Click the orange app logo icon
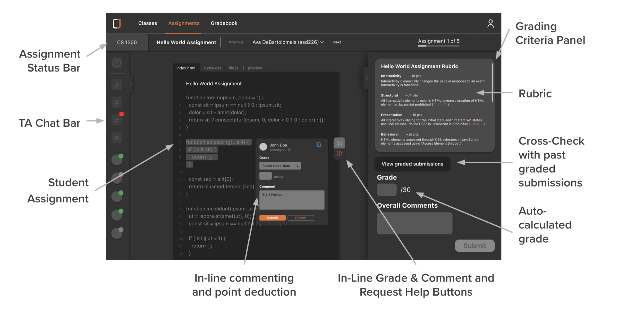644x316 pixels. [x=117, y=23]
